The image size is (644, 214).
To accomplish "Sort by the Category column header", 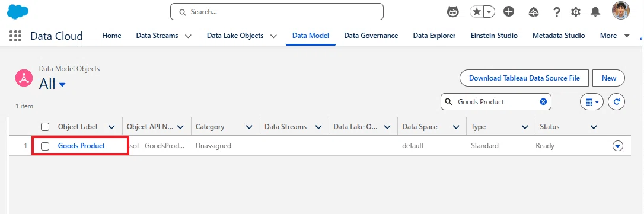I will tap(210, 127).
